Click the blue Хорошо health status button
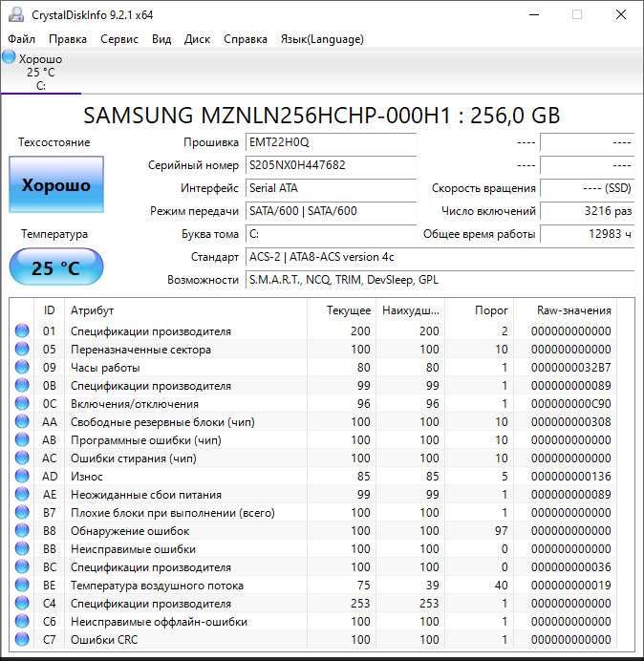 pos(56,184)
